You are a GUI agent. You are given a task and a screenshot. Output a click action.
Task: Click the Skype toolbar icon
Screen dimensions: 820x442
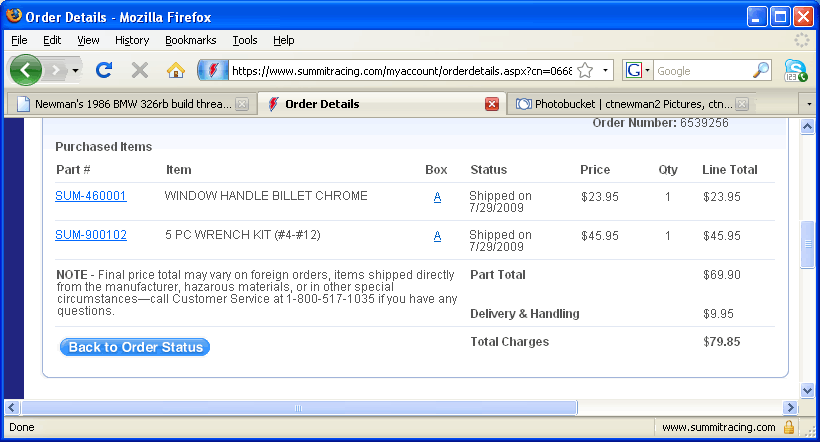coord(796,70)
